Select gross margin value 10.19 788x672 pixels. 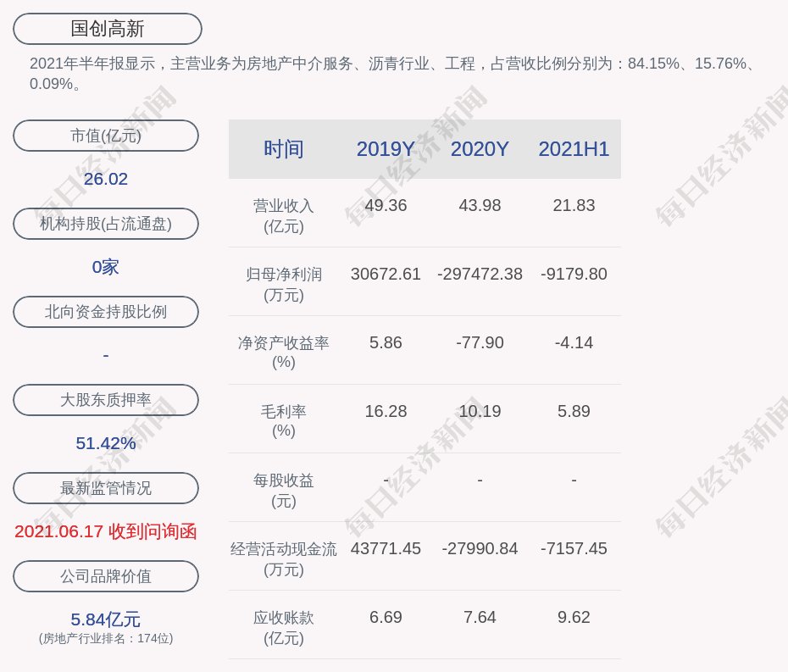pos(480,411)
